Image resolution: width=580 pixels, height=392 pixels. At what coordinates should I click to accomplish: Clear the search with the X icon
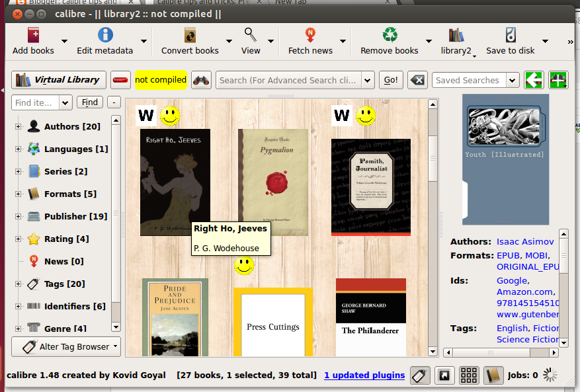(417, 80)
